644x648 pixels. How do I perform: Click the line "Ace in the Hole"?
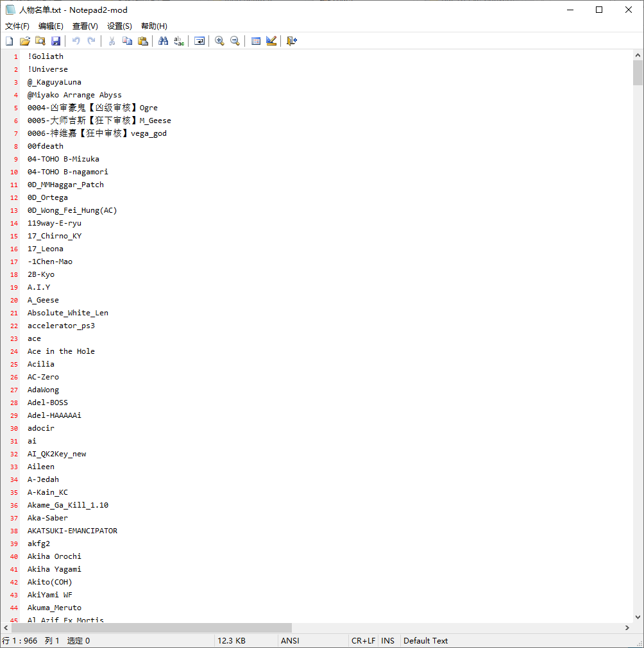tap(61, 351)
